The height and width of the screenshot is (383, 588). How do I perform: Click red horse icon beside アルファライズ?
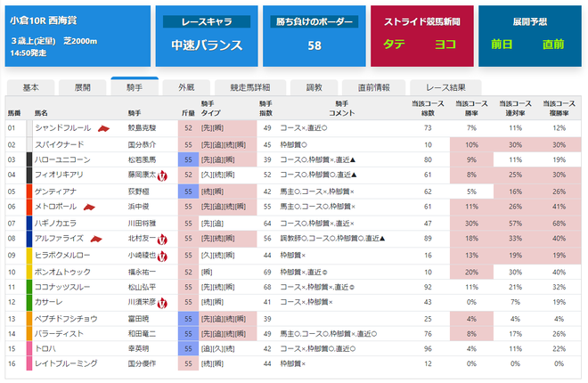[x=96, y=239]
